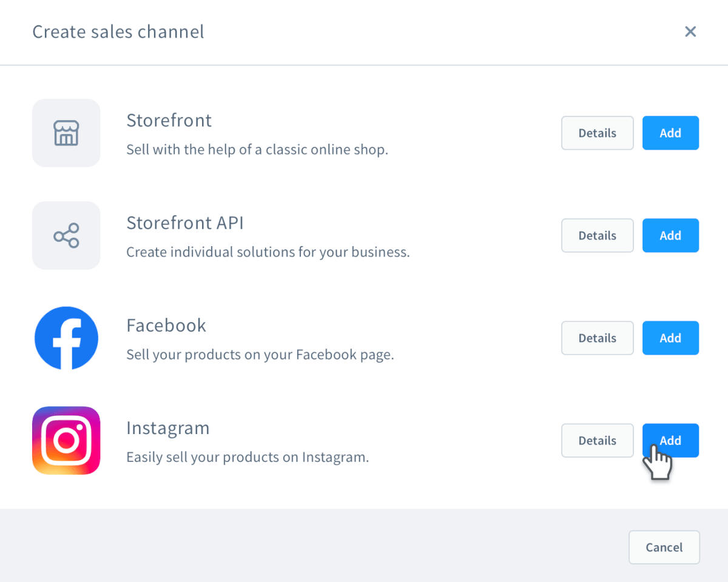Add the Instagram sales channel
The width and height of the screenshot is (728, 582).
point(670,440)
